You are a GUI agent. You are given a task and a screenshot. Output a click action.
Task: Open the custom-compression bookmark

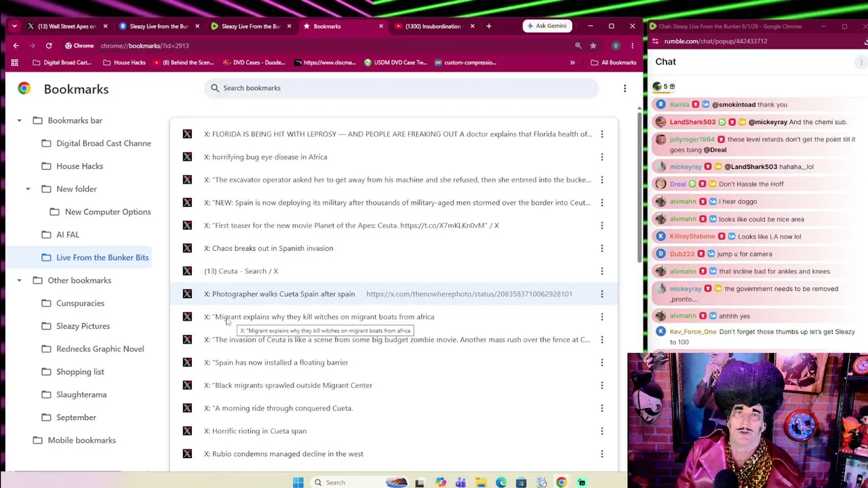click(x=466, y=62)
